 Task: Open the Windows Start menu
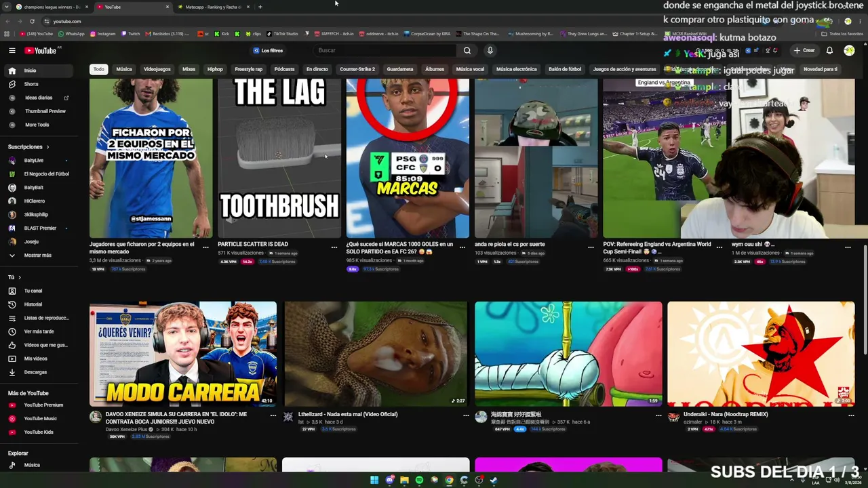pos(374,480)
